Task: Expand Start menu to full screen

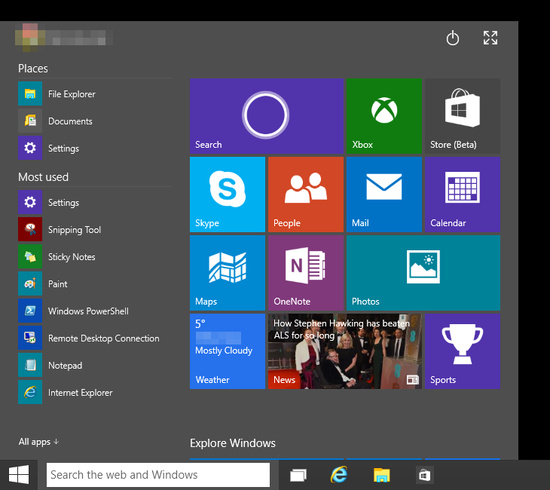Action: pos(490,38)
